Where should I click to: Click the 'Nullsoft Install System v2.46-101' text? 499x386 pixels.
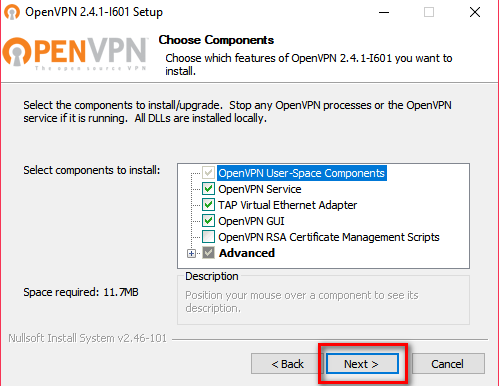point(87,338)
